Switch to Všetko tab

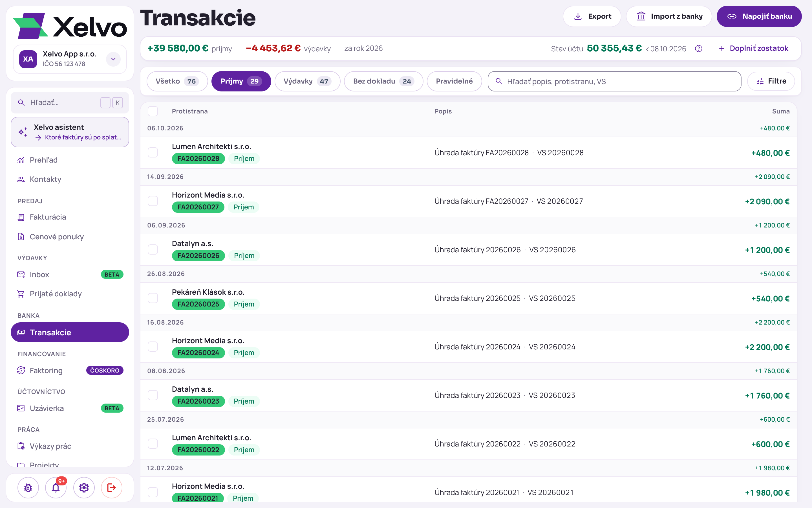tap(177, 81)
